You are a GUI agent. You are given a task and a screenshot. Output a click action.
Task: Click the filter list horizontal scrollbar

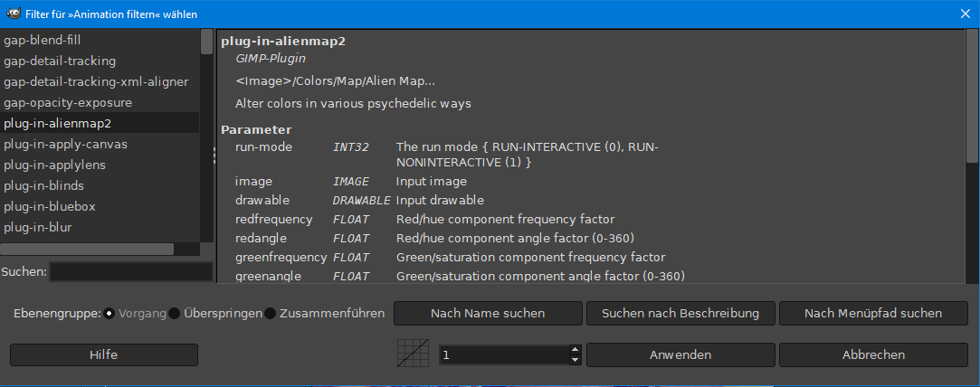coord(87,249)
